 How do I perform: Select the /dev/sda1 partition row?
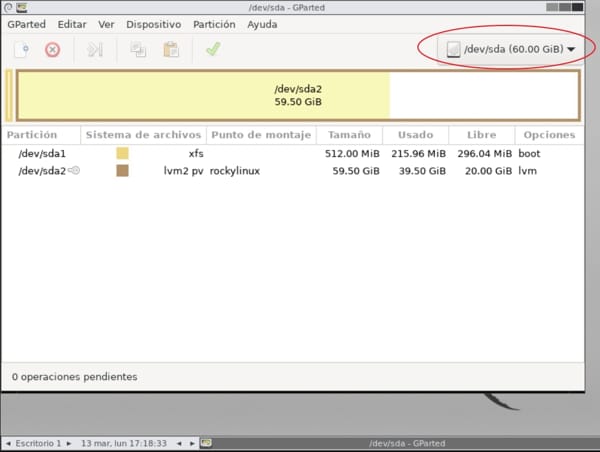click(293, 153)
